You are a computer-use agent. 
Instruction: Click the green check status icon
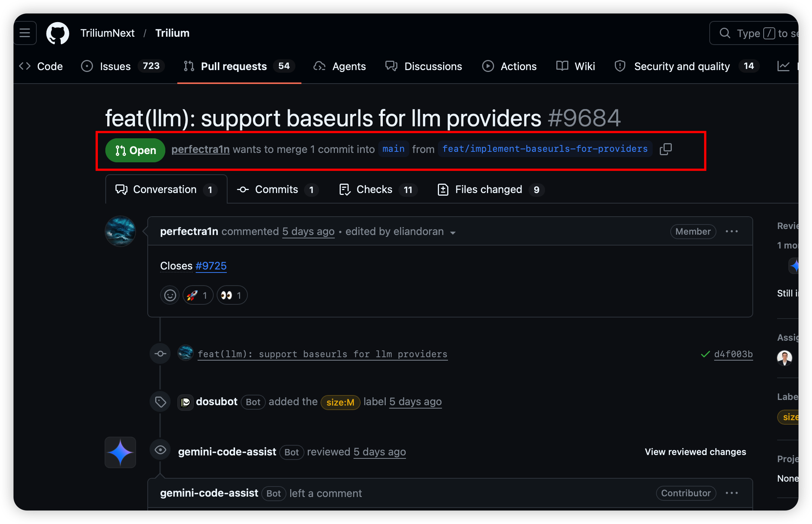705,354
